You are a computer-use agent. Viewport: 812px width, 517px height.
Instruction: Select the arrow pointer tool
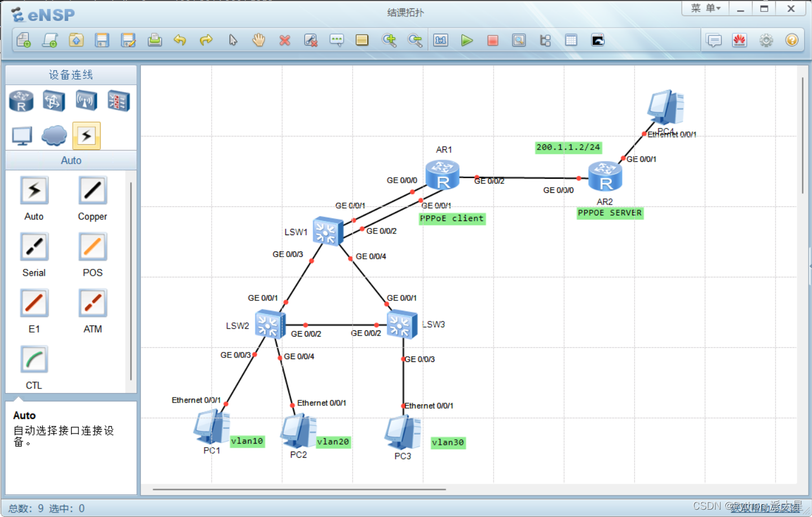[233, 40]
